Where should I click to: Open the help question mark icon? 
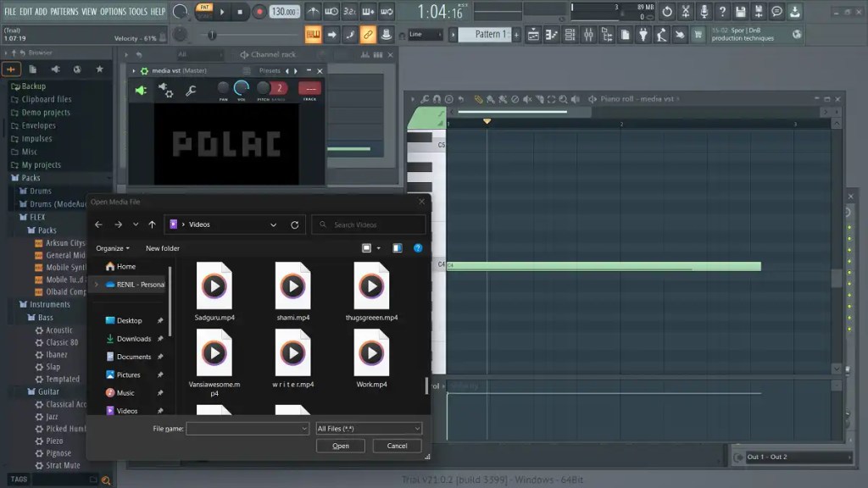coord(722,11)
